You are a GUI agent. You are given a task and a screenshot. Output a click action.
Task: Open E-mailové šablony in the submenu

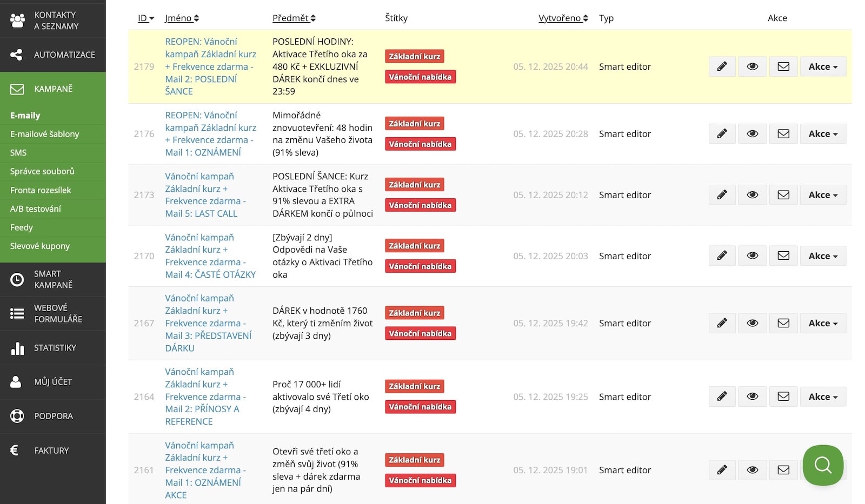pos(44,134)
